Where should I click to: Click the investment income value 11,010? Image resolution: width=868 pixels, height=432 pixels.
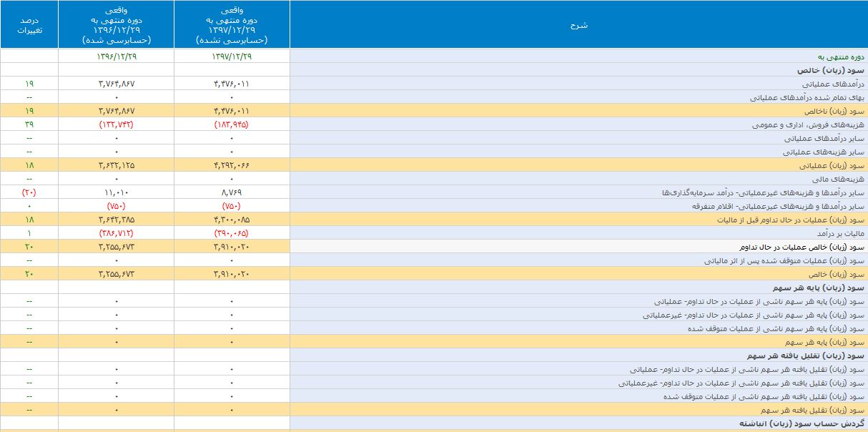coord(116,193)
